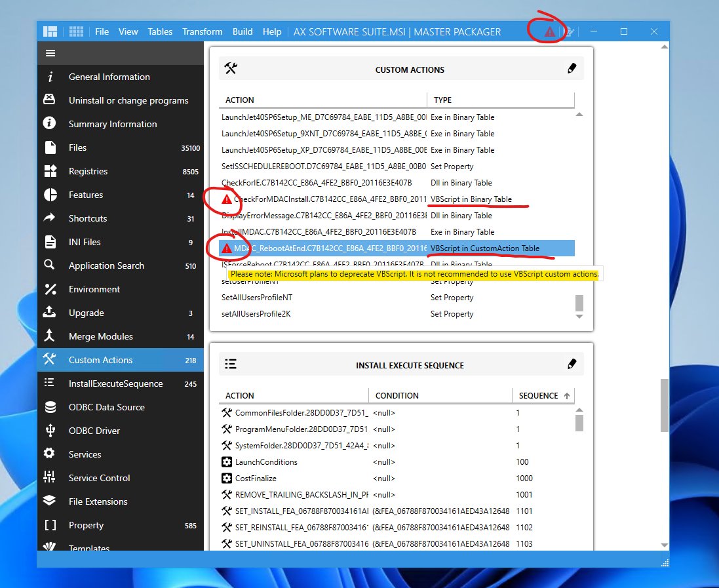Image resolution: width=719 pixels, height=588 pixels.
Task: Select the CostFinalize sequence row
Action: pos(397,479)
